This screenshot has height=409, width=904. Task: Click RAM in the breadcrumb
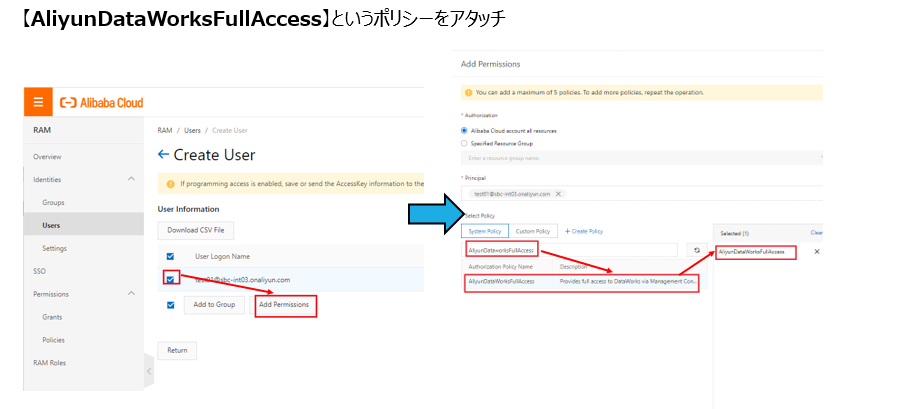click(164, 130)
